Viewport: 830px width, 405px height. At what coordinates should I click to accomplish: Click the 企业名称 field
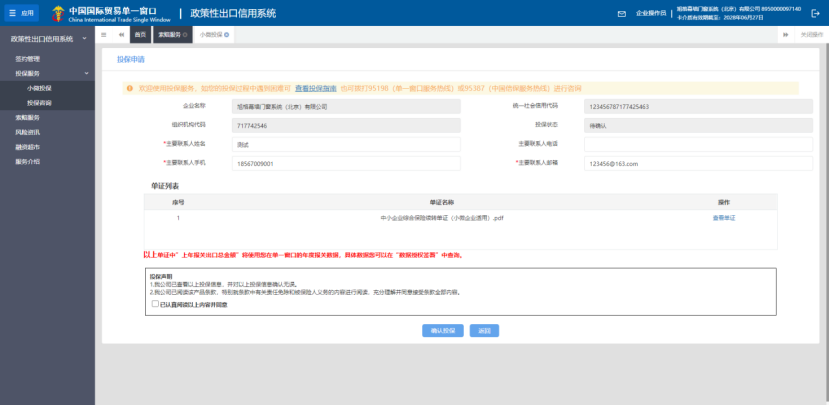click(346, 106)
